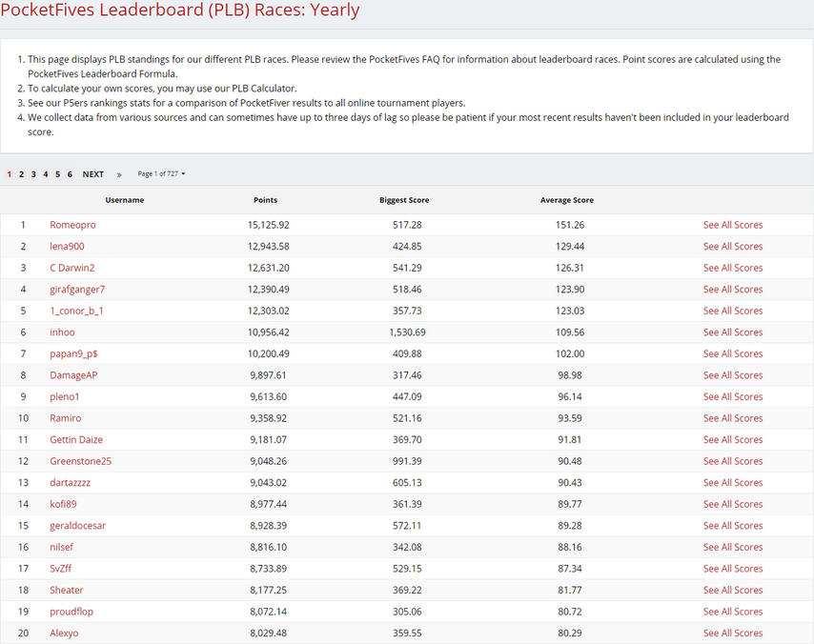Open Ramiro's player profile

pos(66,418)
